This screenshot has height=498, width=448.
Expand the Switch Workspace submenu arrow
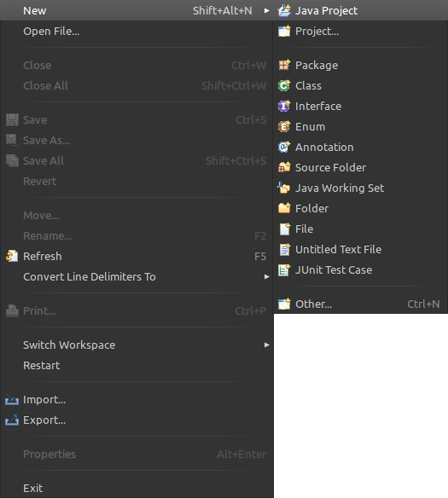267,345
